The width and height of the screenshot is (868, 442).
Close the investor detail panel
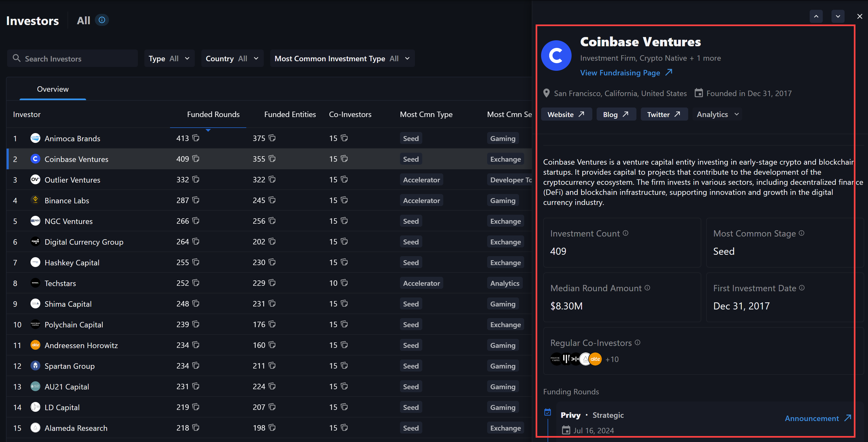pos(860,17)
